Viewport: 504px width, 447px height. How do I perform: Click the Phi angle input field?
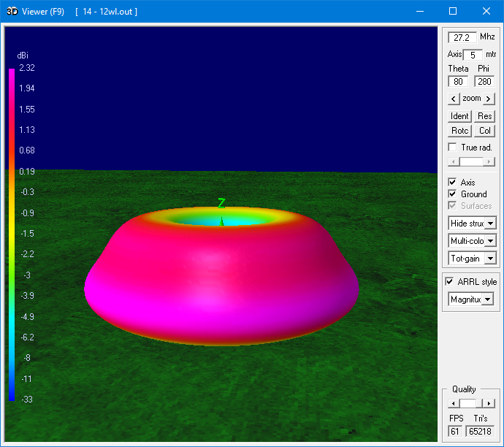pos(484,82)
